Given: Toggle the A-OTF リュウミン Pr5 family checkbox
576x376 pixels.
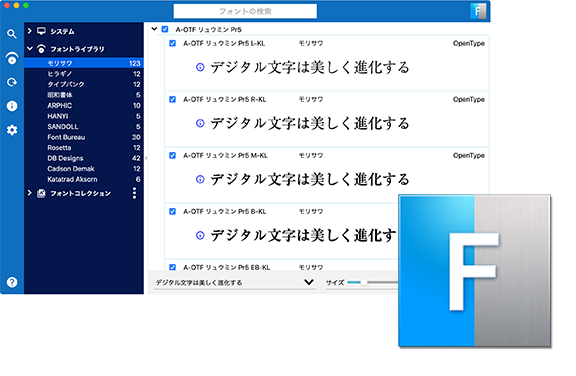Looking at the screenshot, I should click(165, 29).
